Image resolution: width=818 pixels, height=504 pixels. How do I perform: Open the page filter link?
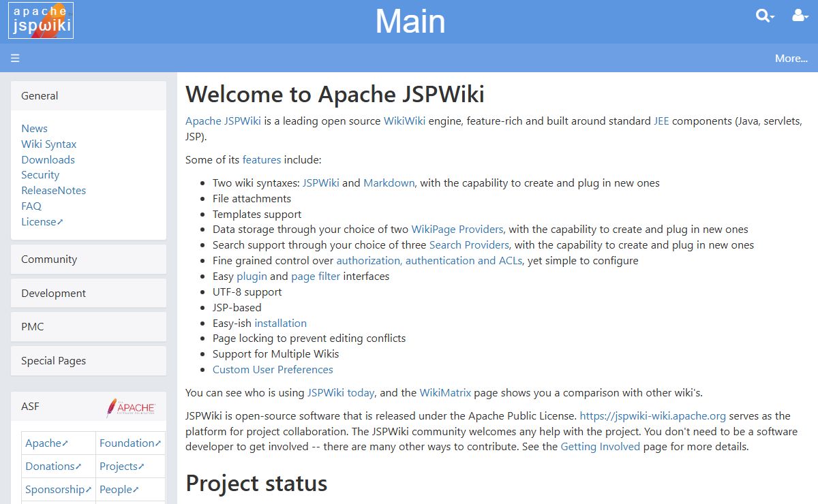[316, 277]
